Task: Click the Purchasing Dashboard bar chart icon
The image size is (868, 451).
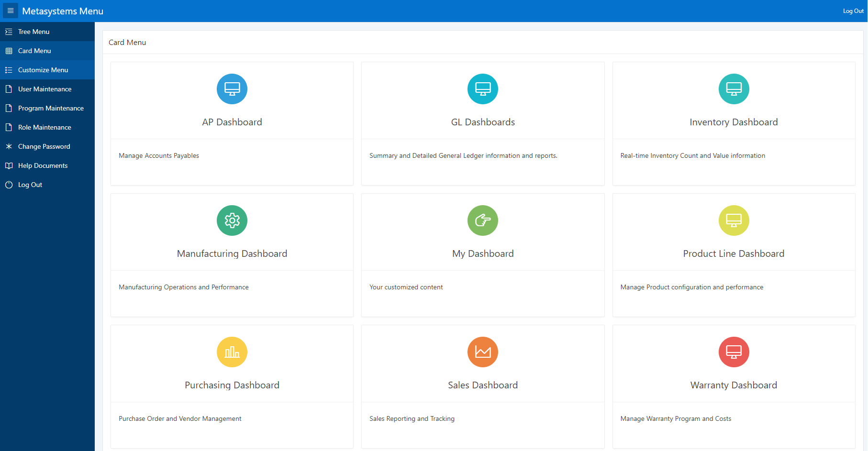Action: coord(232,352)
